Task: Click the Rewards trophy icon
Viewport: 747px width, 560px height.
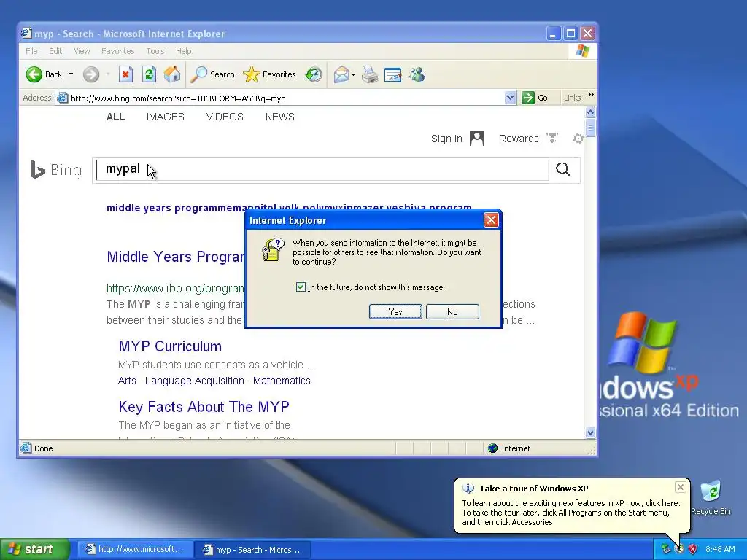Action: click(x=552, y=138)
